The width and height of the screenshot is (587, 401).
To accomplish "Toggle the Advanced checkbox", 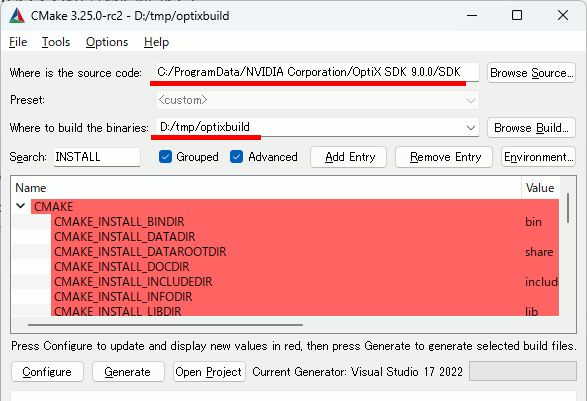I will pos(237,157).
